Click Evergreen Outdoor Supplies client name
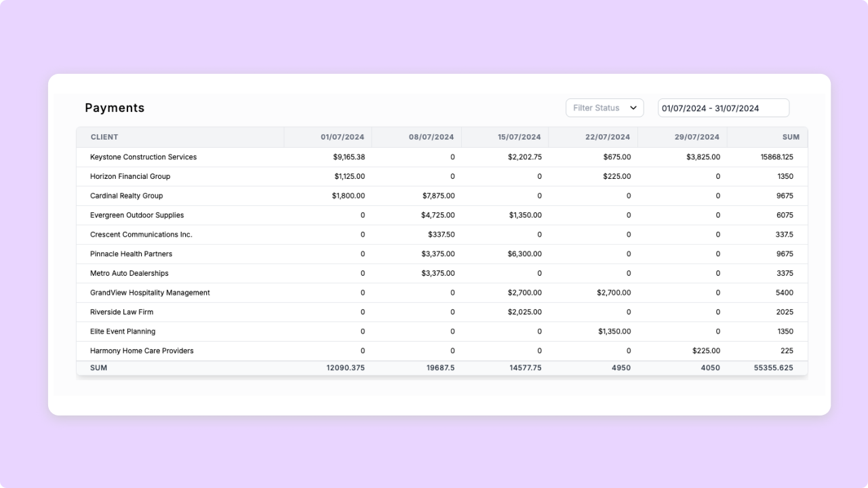This screenshot has height=488, width=868. pyautogui.click(x=137, y=215)
